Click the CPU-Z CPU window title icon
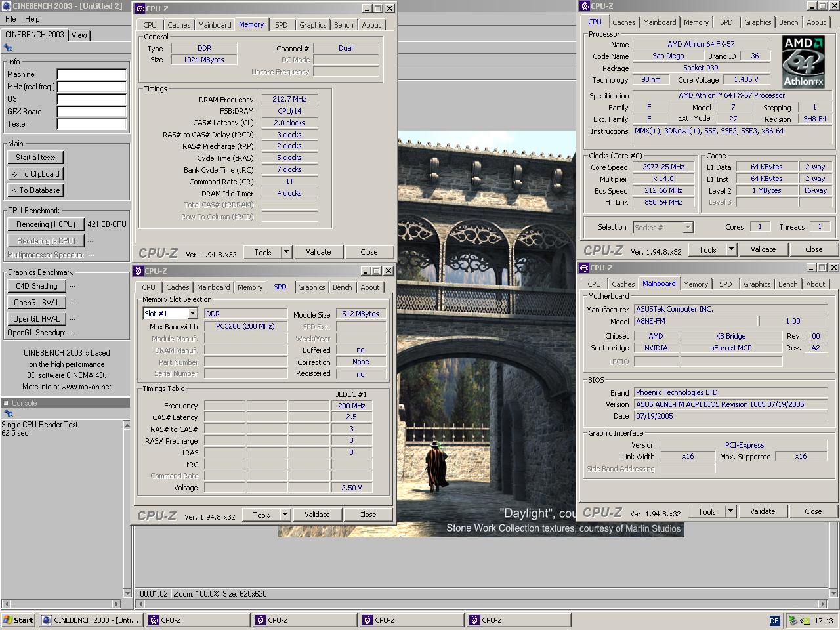The width and height of the screenshot is (840, 630). coord(584,6)
